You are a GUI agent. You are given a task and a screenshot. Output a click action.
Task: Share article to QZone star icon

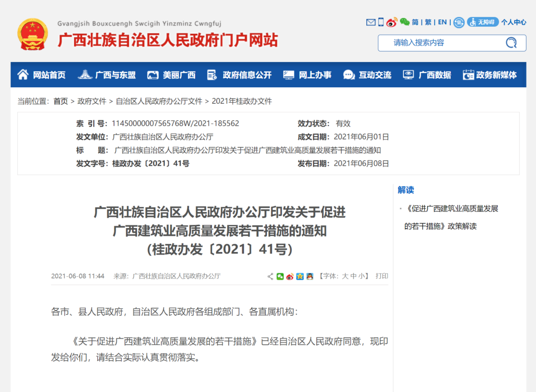point(300,276)
